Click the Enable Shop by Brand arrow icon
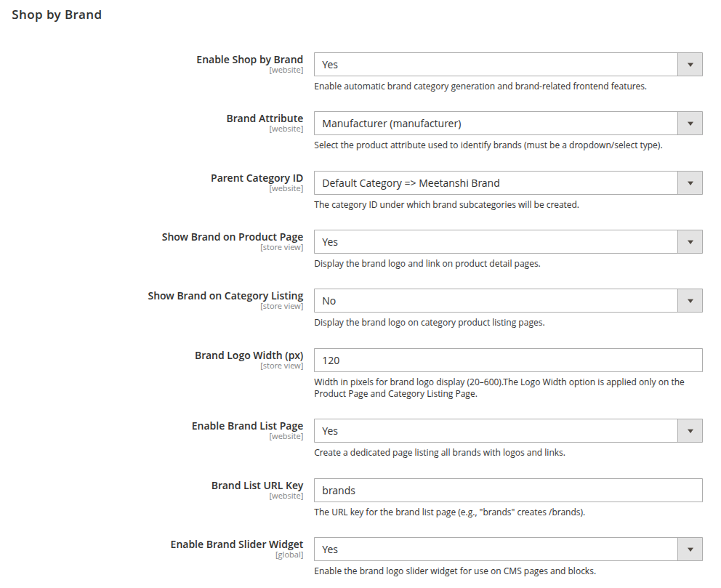721x588 pixels. [690, 65]
